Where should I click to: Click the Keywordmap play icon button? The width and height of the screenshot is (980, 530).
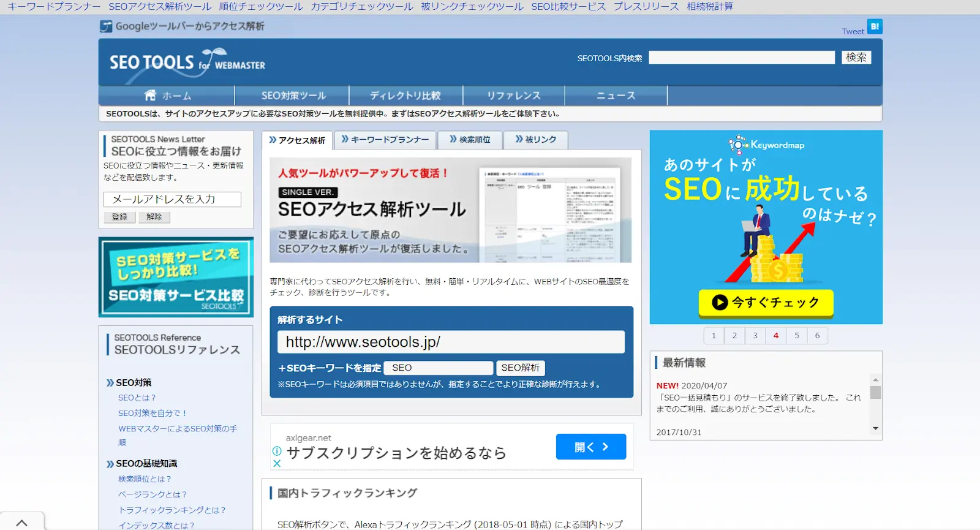[x=720, y=302]
